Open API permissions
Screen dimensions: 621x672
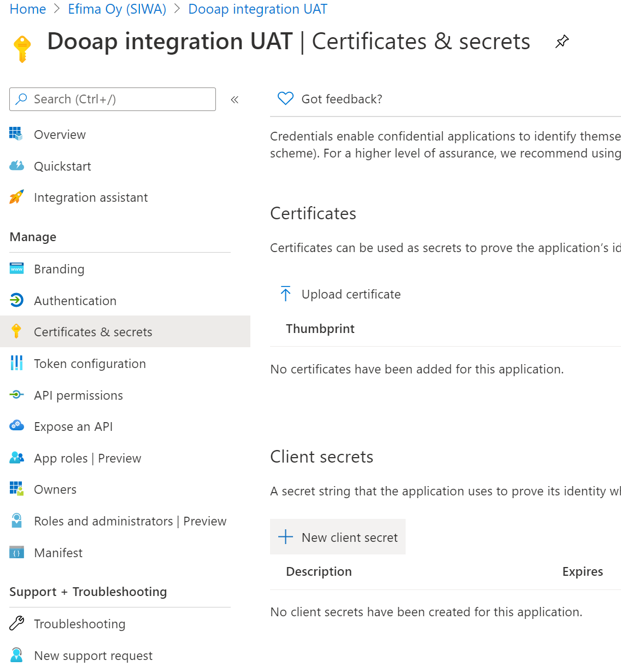point(125,395)
